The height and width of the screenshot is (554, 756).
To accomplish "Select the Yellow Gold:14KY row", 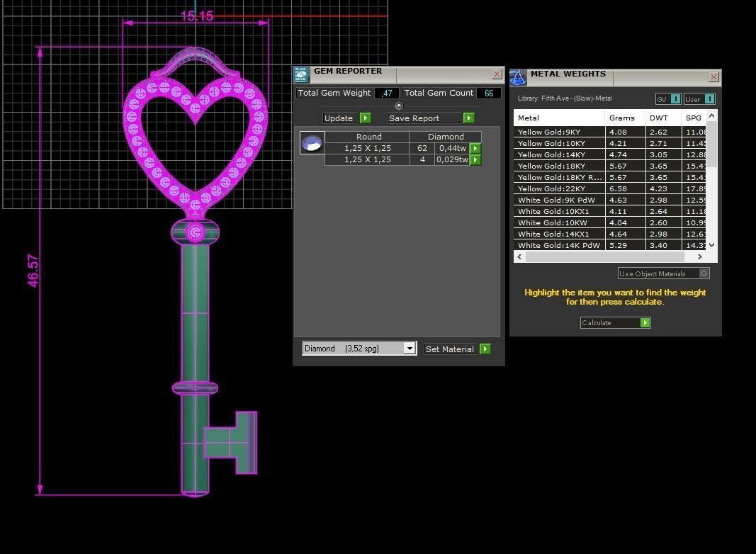I will click(x=610, y=154).
